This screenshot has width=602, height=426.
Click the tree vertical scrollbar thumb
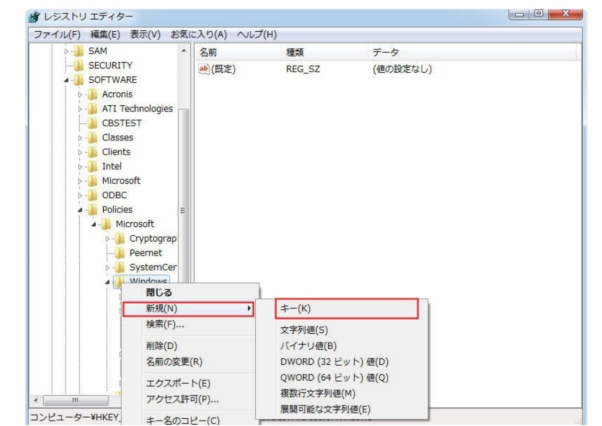tap(184, 196)
